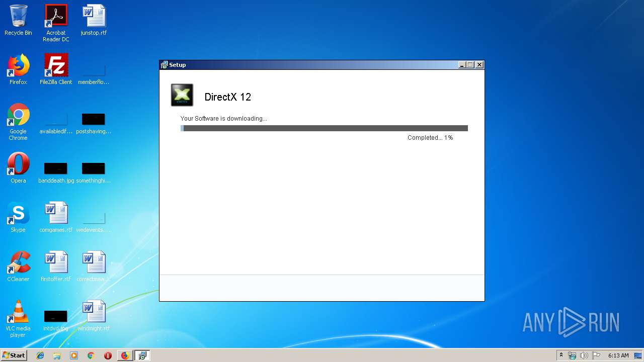Open Opera from the taskbar
644x362 pixels.
tap(108, 355)
